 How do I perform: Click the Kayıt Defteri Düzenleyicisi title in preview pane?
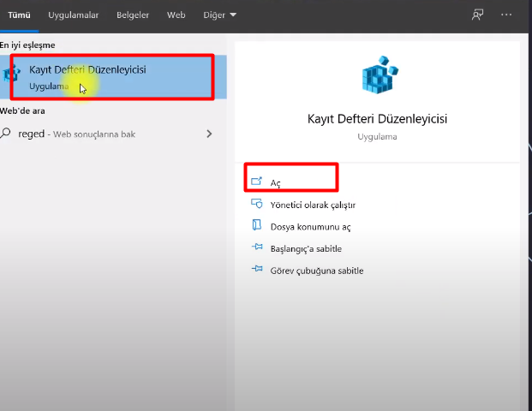point(377,119)
